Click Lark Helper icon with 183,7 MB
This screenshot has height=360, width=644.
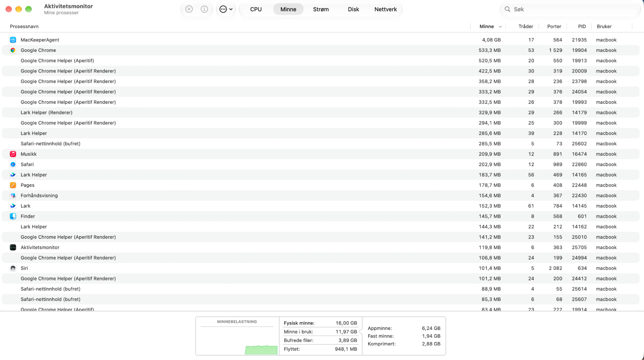pos(13,175)
